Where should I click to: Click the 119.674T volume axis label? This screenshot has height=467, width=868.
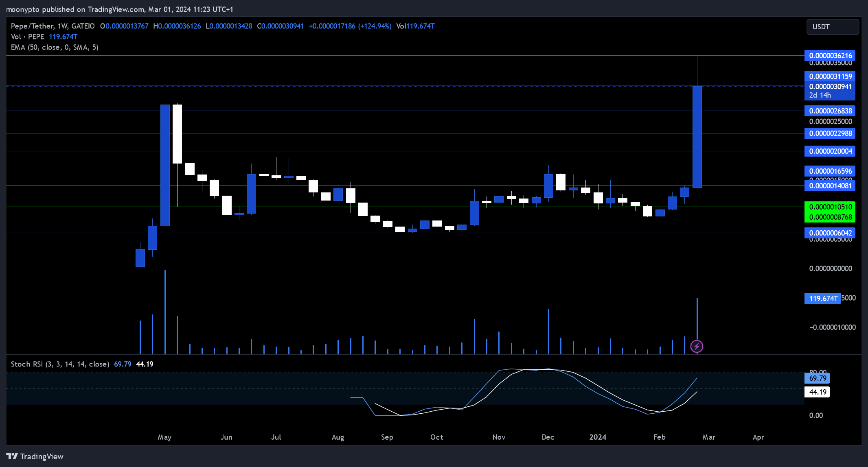[x=823, y=299]
